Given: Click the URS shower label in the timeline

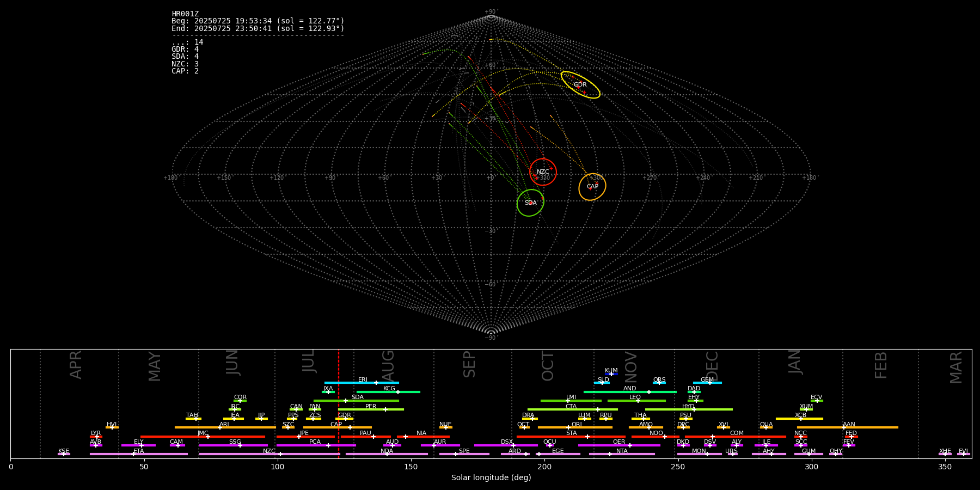Looking at the screenshot, I should [x=732, y=451].
